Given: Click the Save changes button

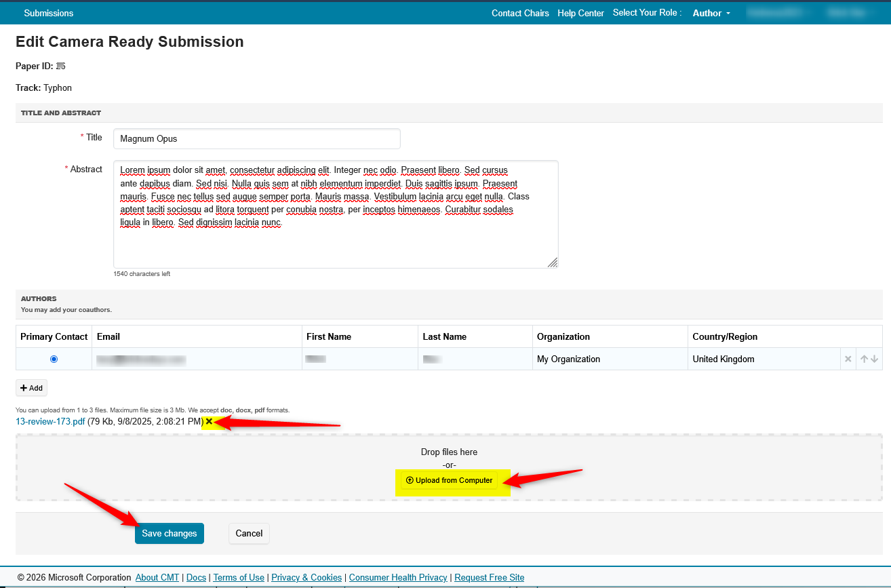Looking at the screenshot, I should 170,533.
